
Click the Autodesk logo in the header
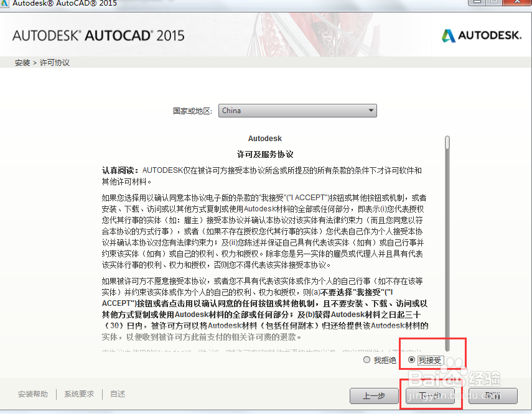[x=481, y=35]
